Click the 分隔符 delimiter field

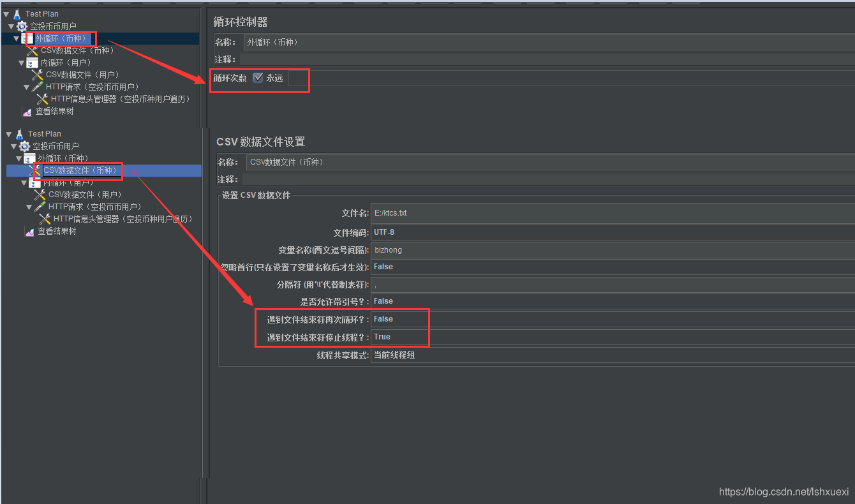(x=613, y=285)
